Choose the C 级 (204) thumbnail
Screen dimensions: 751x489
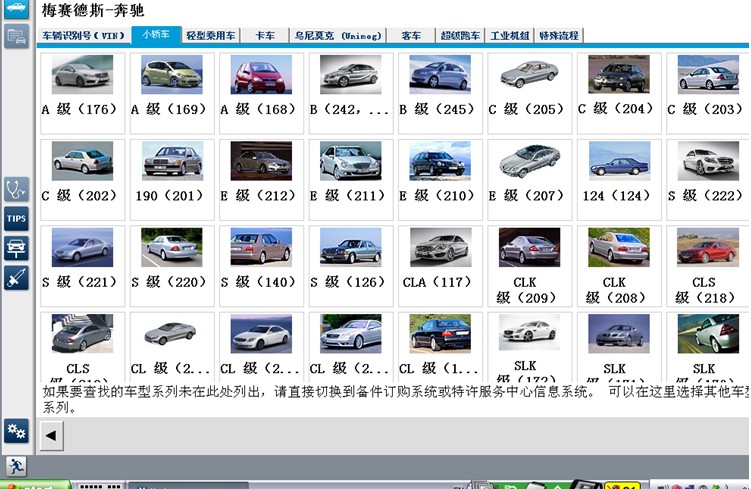[x=619, y=74]
